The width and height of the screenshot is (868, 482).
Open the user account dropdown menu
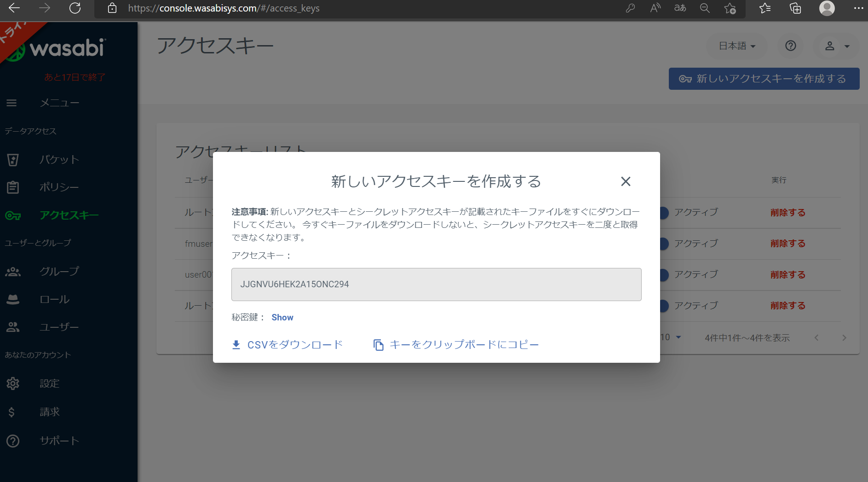click(836, 46)
